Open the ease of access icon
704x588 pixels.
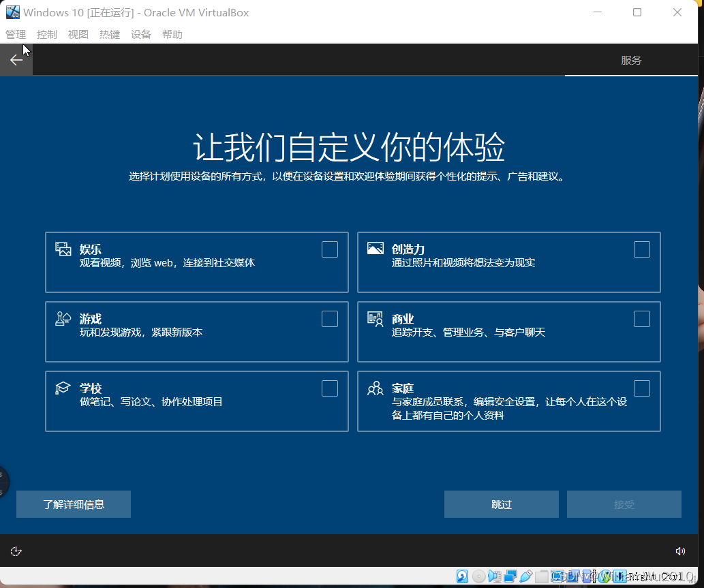coord(16,551)
